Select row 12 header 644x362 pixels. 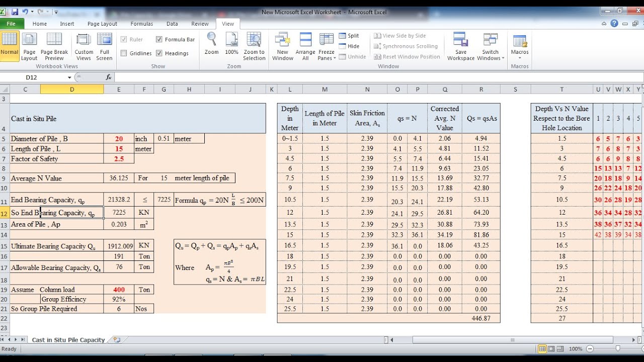click(4, 213)
